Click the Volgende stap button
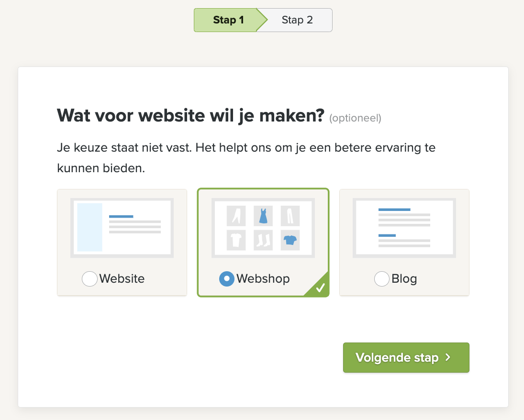Viewport: 524px width, 420px height. pos(406,357)
